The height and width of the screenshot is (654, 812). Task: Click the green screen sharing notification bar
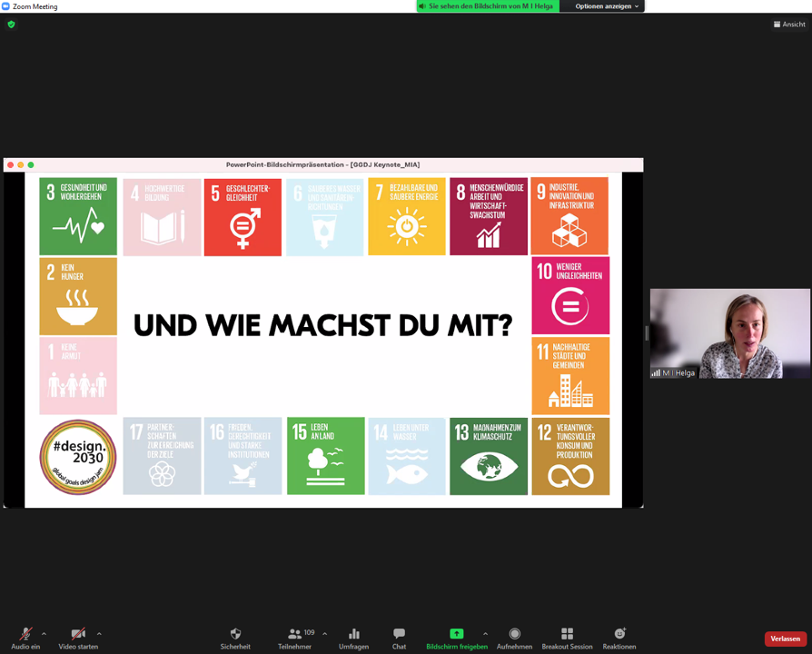click(x=488, y=6)
